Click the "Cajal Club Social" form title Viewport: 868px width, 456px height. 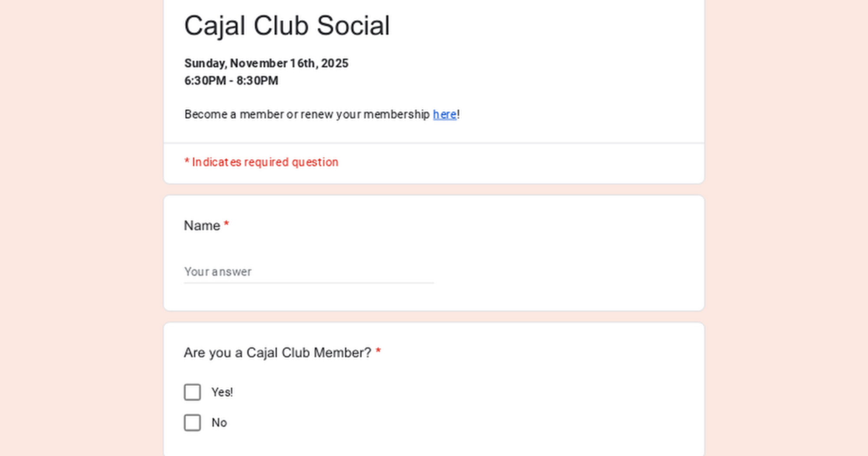287,26
